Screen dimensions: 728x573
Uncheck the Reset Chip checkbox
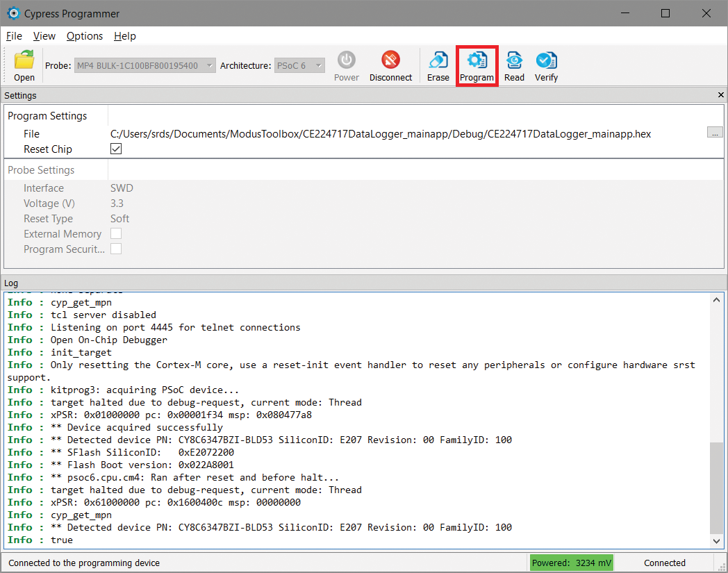click(116, 149)
